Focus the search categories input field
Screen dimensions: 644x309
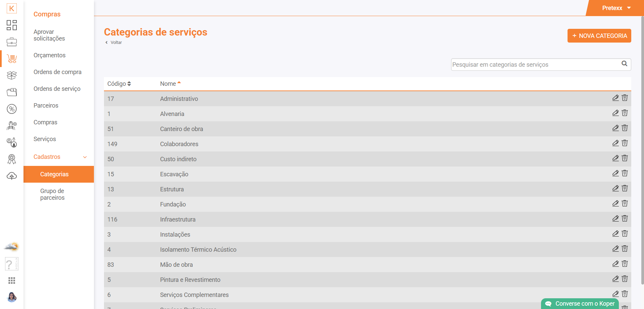[x=535, y=65]
